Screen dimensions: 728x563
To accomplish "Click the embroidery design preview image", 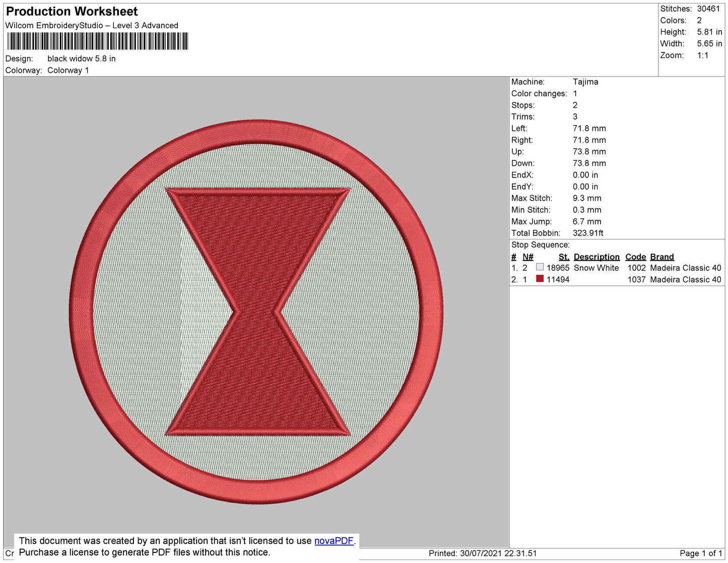I will pyautogui.click(x=256, y=312).
